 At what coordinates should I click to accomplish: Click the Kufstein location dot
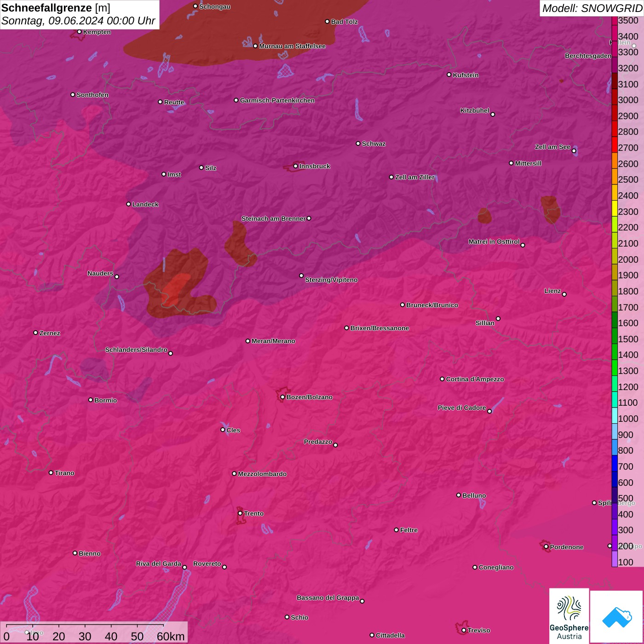pos(449,75)
